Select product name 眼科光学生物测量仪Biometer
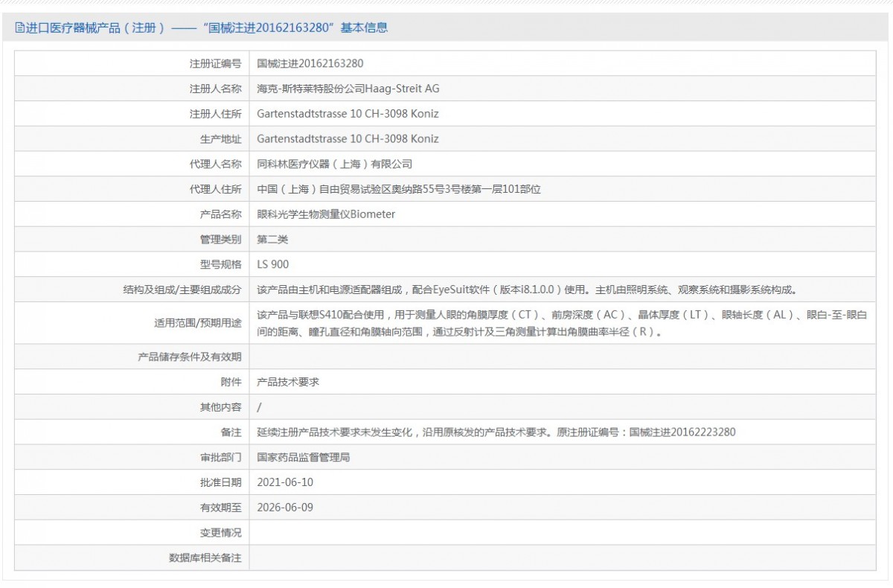This screenshot has height=588, width=893. [326, 214]
